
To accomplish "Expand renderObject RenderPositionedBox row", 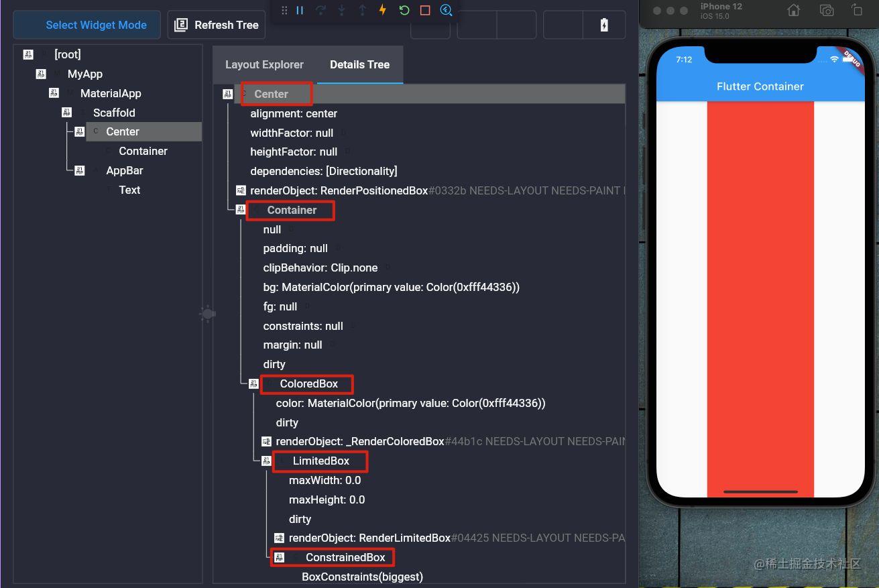I will coord(241,190).
